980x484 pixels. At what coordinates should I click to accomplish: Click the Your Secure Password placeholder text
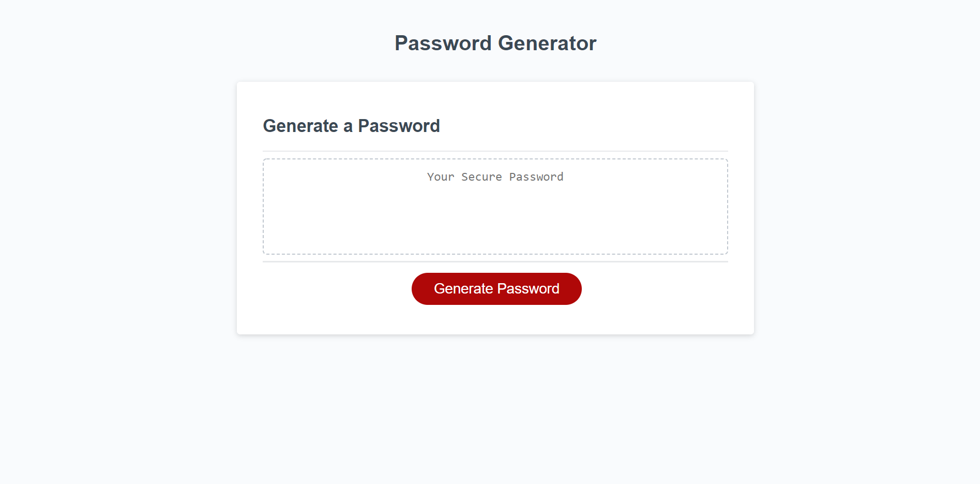click(x=495, y=177)
